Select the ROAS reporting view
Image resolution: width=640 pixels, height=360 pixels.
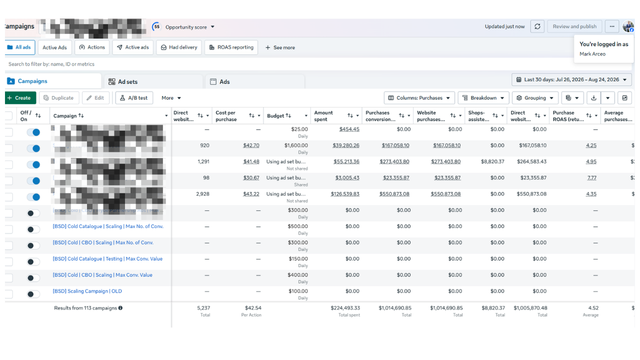pyautogui.click(x=231, y=47)
